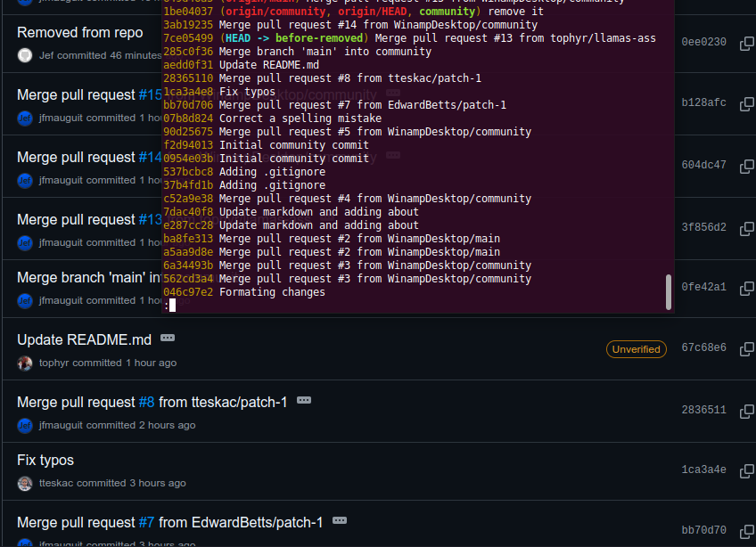Copy full SHA for commit 604dc47
Viewport: 756px width, 547px height.
(747, 166)
